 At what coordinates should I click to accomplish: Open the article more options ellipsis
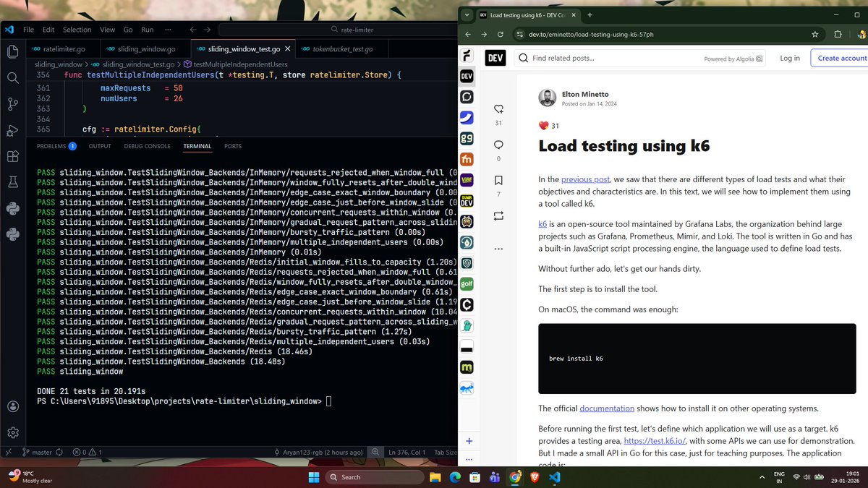498,249
